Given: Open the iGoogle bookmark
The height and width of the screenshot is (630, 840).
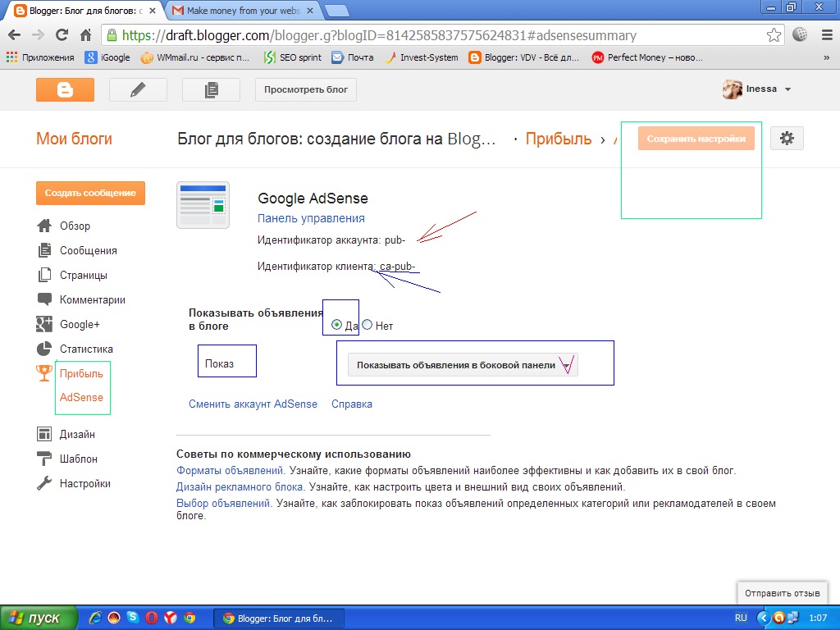Looking at the screenshot, I should click(107, 57).
